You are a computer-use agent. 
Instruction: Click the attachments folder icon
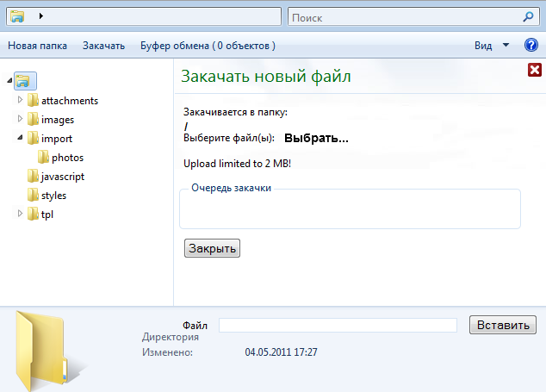tap(33, 100)
